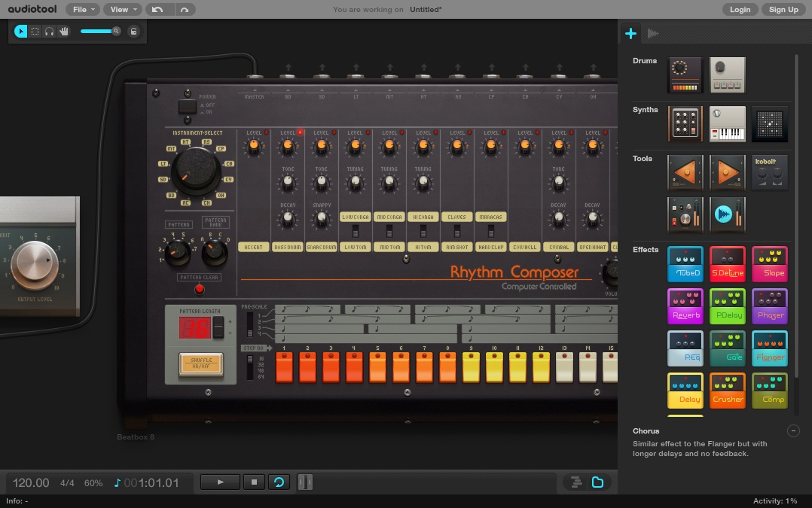
Task: Show the timeline arrangement view
Action: 575,482
